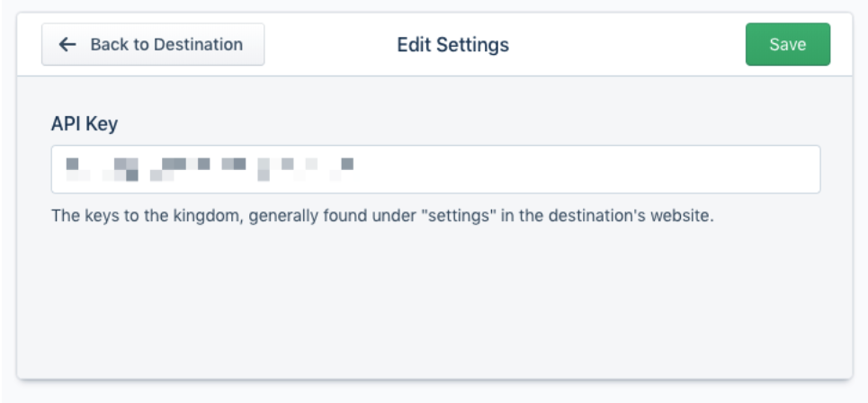Viewport: 868px width, 403px height.
Task: Select the Edit Settings title text
Action: click(x=452, y=44)
